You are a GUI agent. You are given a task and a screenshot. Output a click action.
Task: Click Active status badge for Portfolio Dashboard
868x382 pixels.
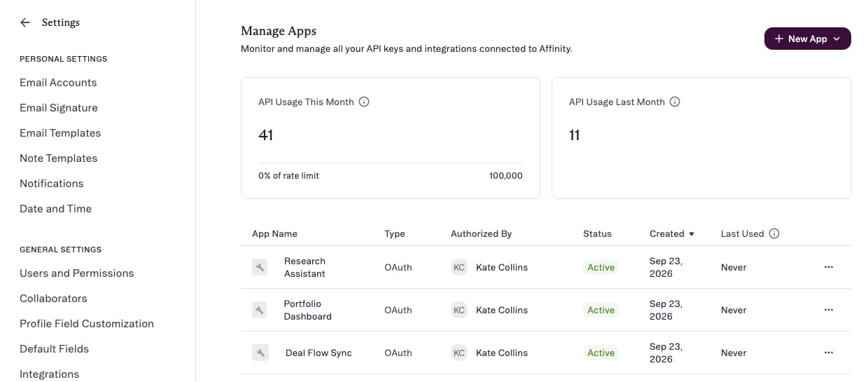click(x=601, y=310)
